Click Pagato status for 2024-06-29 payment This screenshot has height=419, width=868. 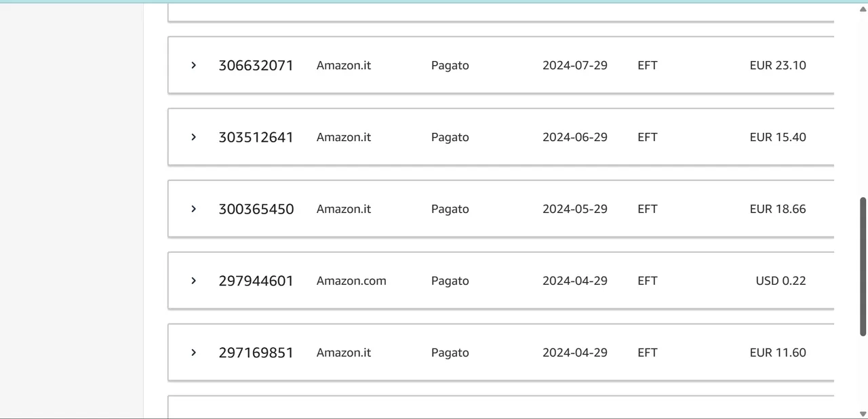coord(450,138)
